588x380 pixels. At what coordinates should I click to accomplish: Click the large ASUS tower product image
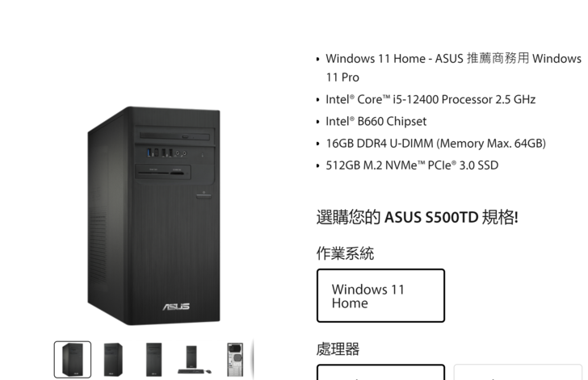click(153, 215)
